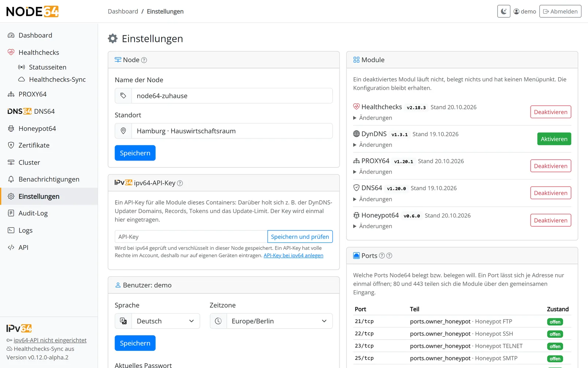
Task: Click the translate icon beside Sprache dropdown
Action: (x=123, y=321)
